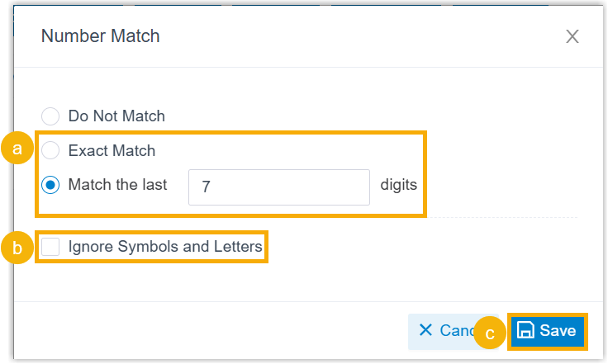Image resolution: width=608 pixels, height=364 pixels.
Task: Click the yellow "a" annotation marker
Action: 17,150
